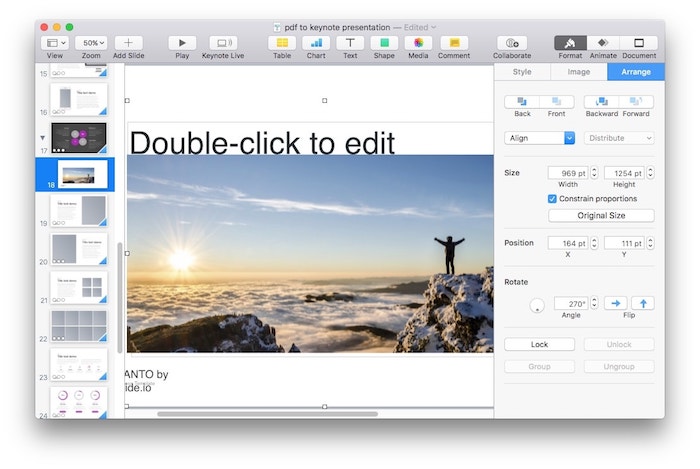The height and width of the screenshot is (469, 700).
Task: Add a Text box
Action: pyautogui.click(x=350, y=43)
